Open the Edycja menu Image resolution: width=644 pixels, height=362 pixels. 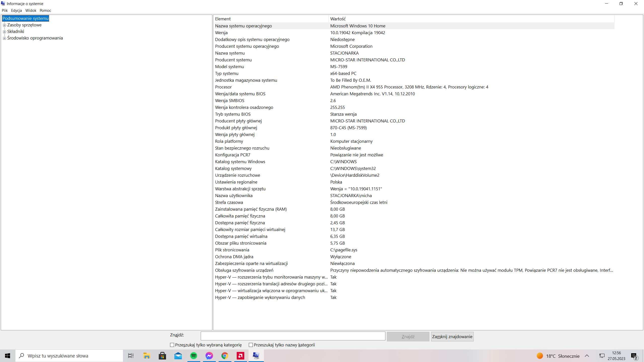click(16, 10)
